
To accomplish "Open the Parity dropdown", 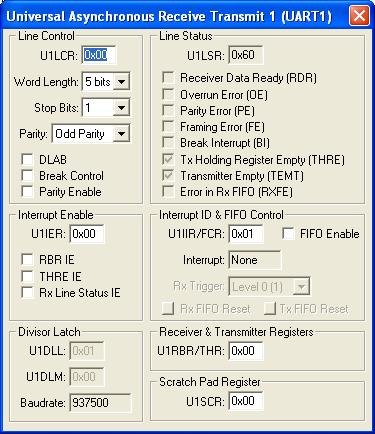I will click(121, 134).
